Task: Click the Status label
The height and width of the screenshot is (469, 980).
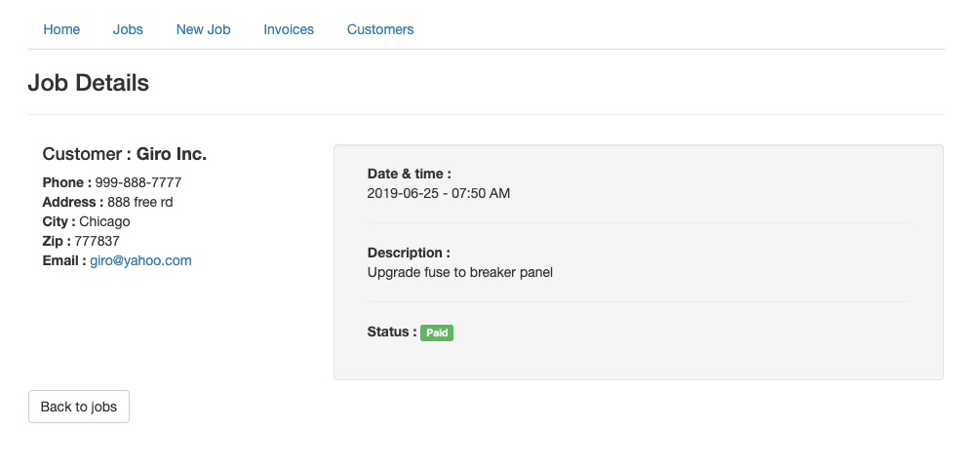Action: pyautogui.click(x=392, y=332)
